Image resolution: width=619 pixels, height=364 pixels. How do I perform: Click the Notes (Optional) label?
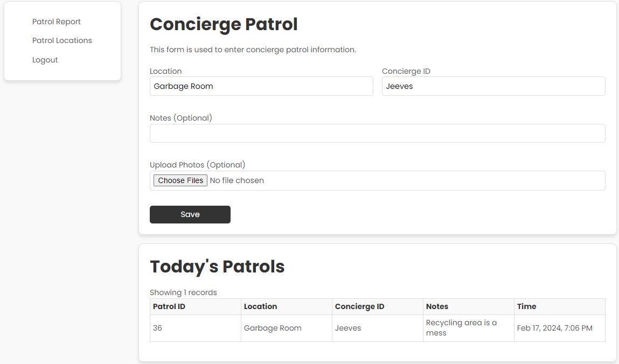point(181,118)
